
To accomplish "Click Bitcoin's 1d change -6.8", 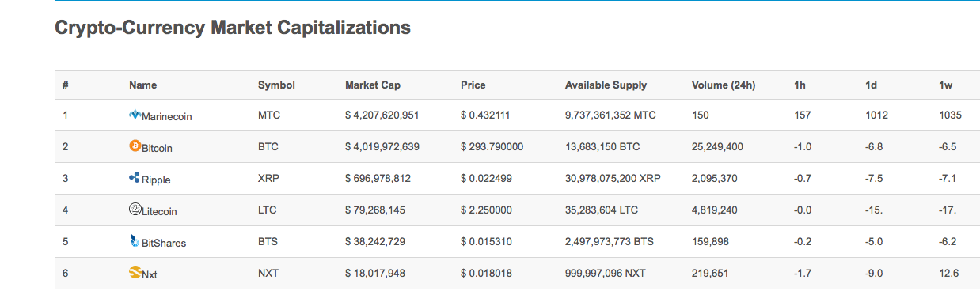I will point(875,146).
